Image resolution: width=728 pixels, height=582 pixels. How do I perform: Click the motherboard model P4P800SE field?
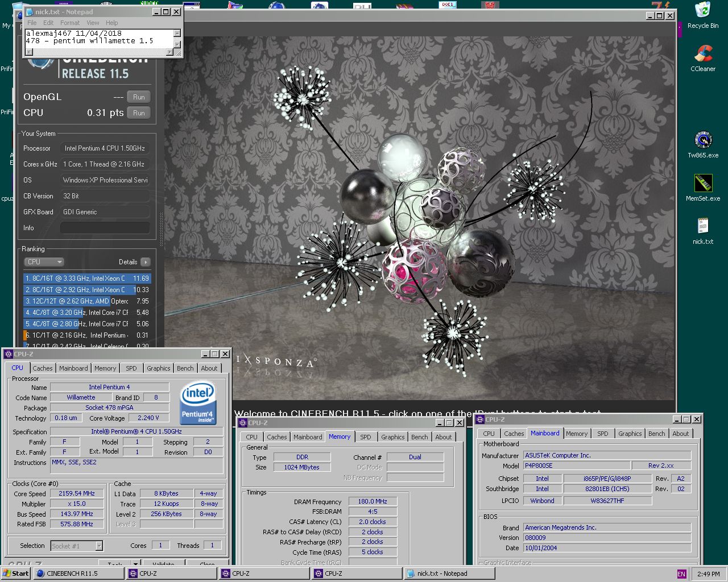pos(577,465)
